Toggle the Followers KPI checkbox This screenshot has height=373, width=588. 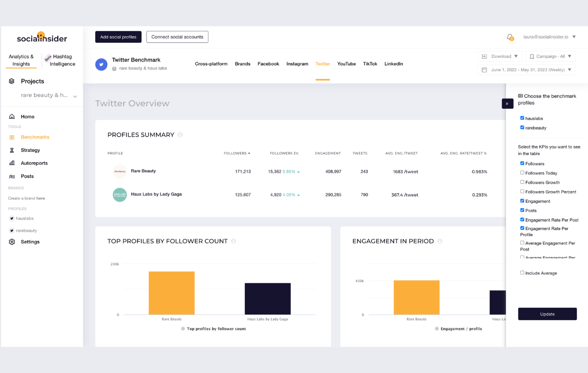click(522, 163)
